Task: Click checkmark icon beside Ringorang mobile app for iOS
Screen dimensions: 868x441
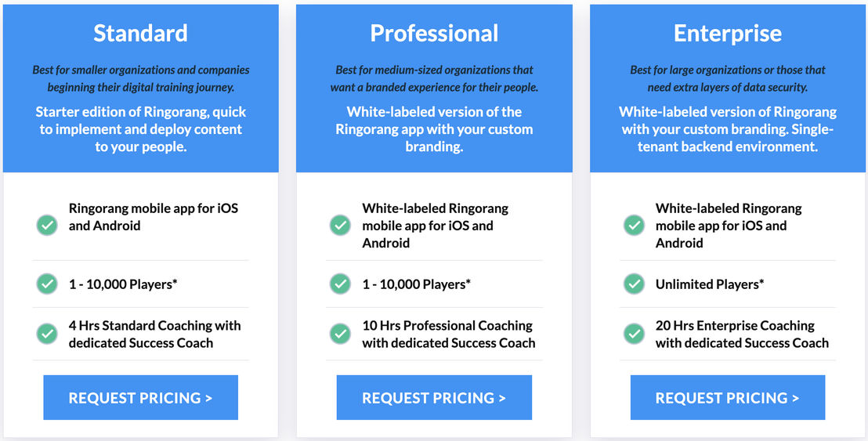Action: pos(47,226)
